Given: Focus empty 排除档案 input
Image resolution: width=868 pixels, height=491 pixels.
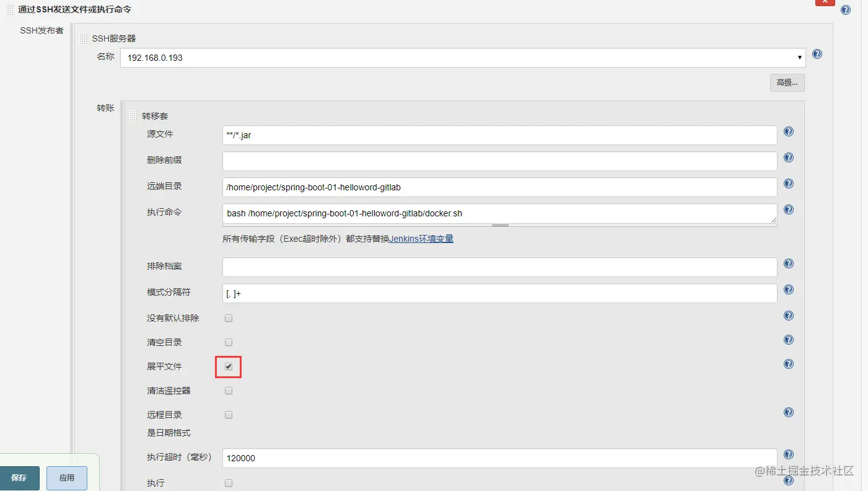Looking at the screenshot, I should tap(499, 267).
